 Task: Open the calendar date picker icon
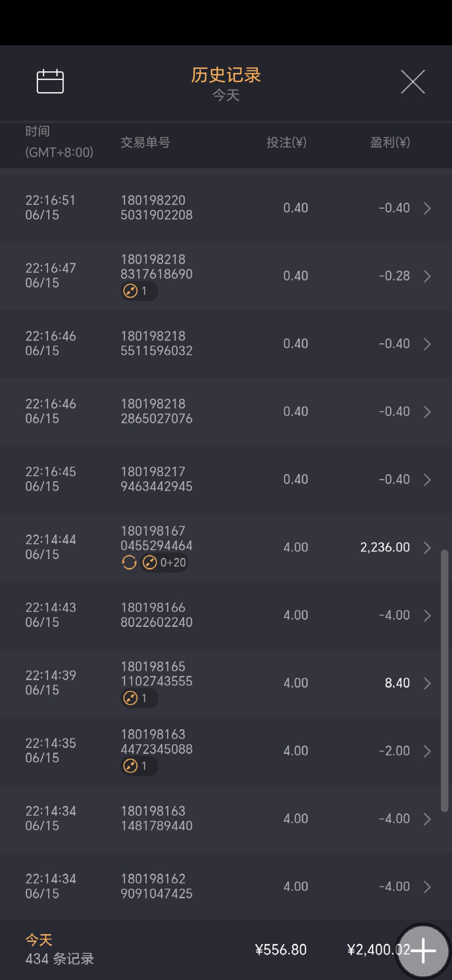click(50, 81)
